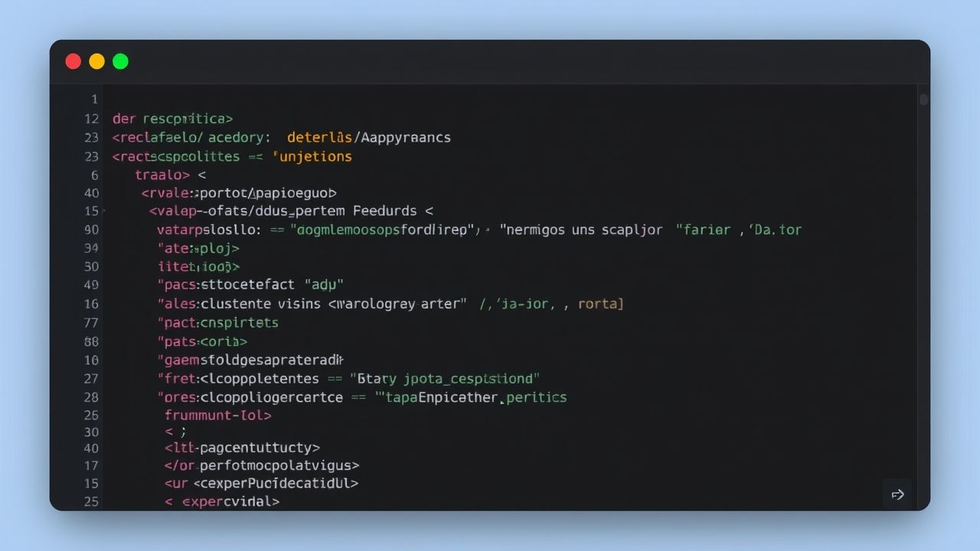Click the code text "vatarpslosllo:"
980x551 pixels.
tap(209, 230)
